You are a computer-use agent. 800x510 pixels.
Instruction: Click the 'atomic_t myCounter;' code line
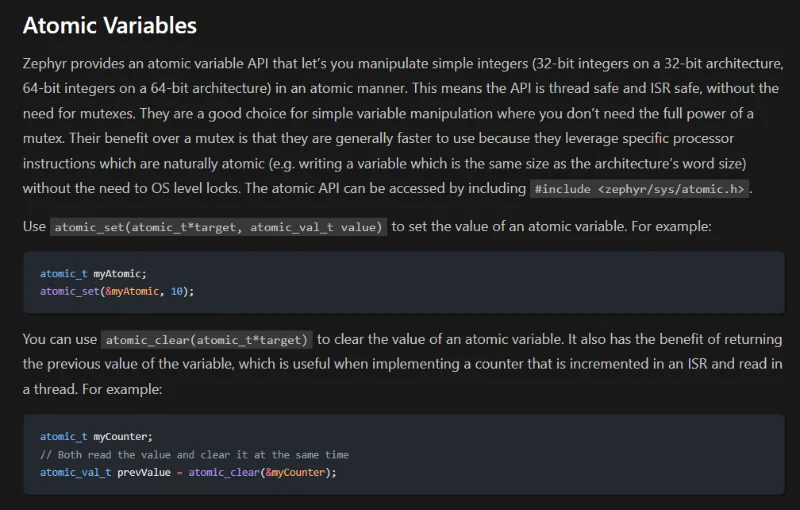[96, 437]
